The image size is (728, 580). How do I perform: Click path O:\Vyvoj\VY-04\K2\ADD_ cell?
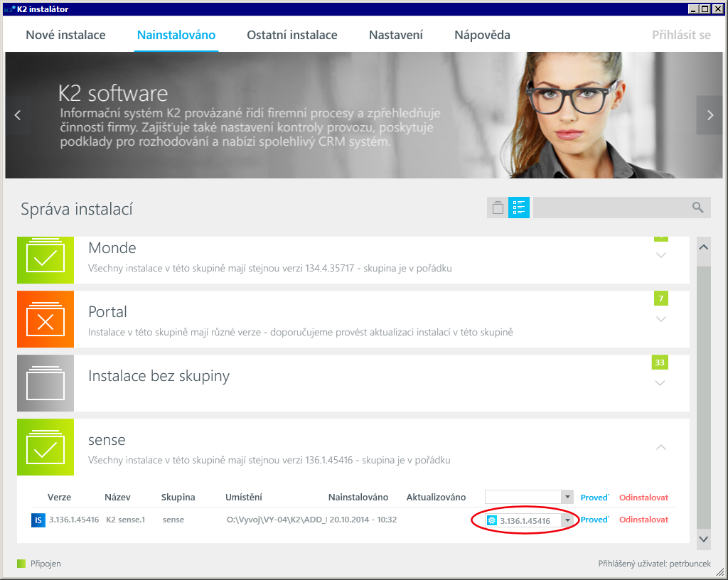coord(277,520)
